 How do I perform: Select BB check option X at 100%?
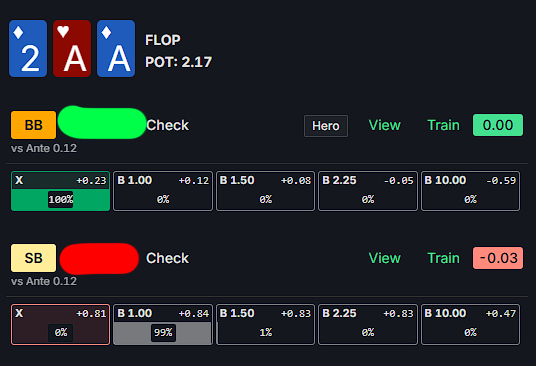pos(61,191)
